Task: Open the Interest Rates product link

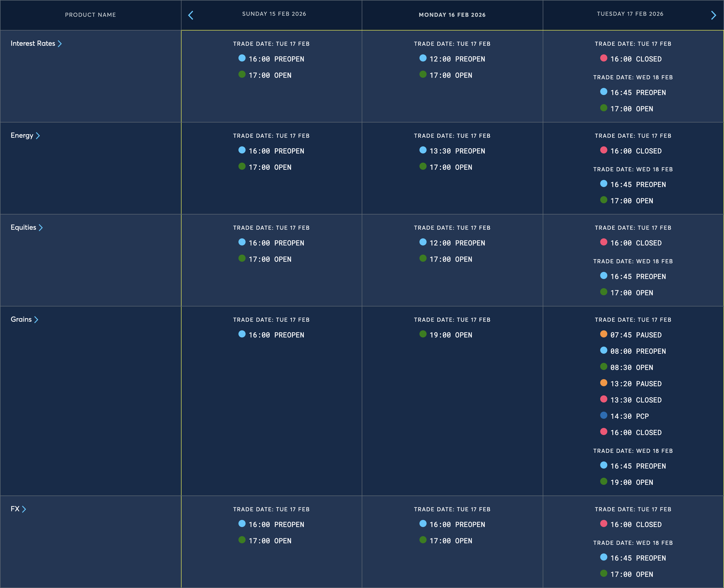Action: tap(33, 43)
